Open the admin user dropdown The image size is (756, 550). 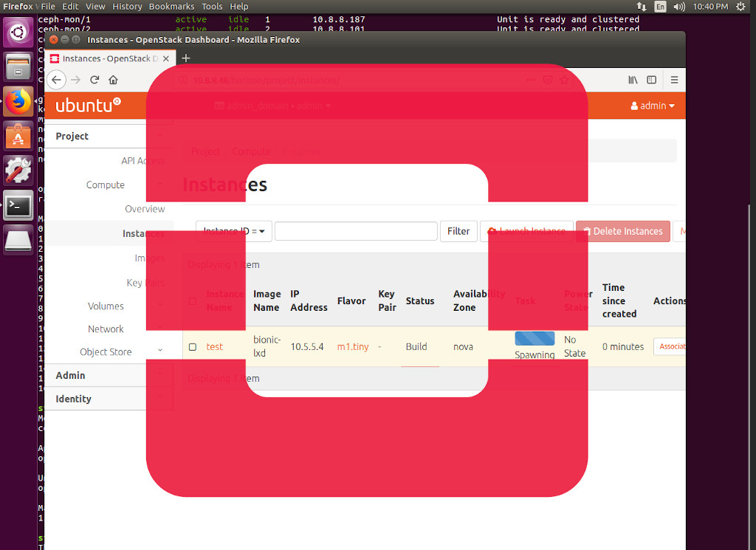653,106
